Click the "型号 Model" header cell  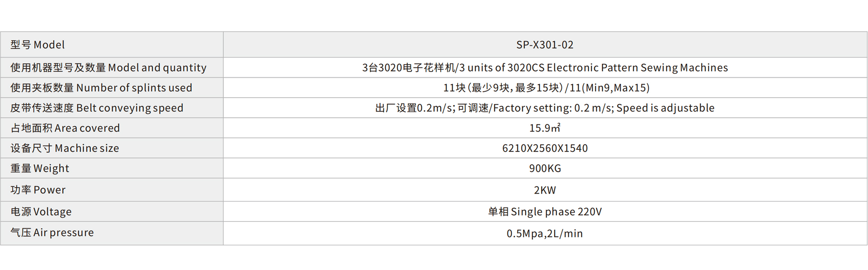pos(38,45)
